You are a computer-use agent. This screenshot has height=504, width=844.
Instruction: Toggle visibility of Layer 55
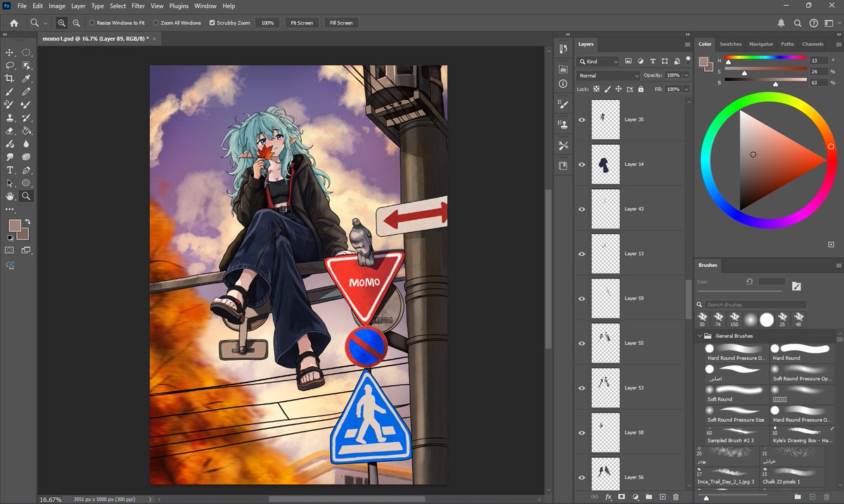pyautogui.click(x=582, y=343)
